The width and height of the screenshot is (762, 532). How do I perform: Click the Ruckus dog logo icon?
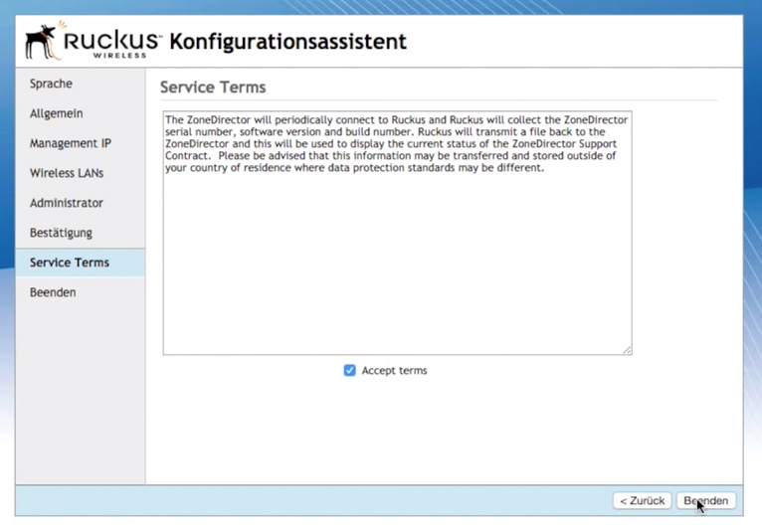[42, 42]
